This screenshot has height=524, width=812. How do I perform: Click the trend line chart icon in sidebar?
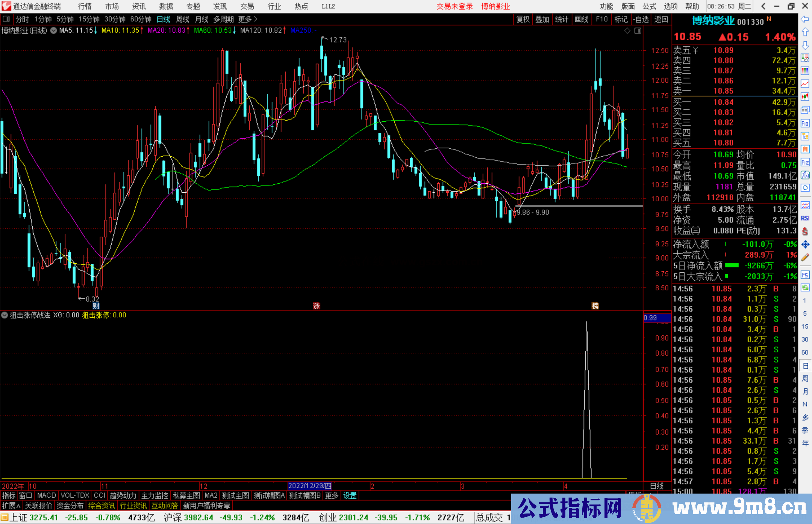click(x=805, y=84)
